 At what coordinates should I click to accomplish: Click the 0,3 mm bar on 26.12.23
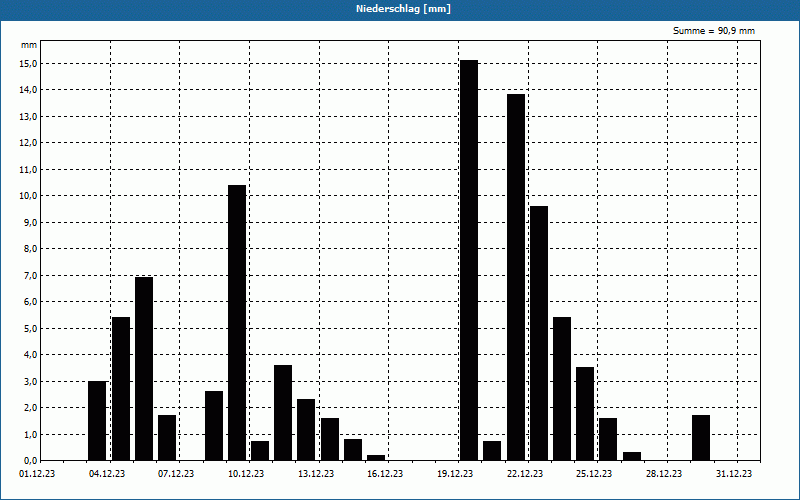632,456
